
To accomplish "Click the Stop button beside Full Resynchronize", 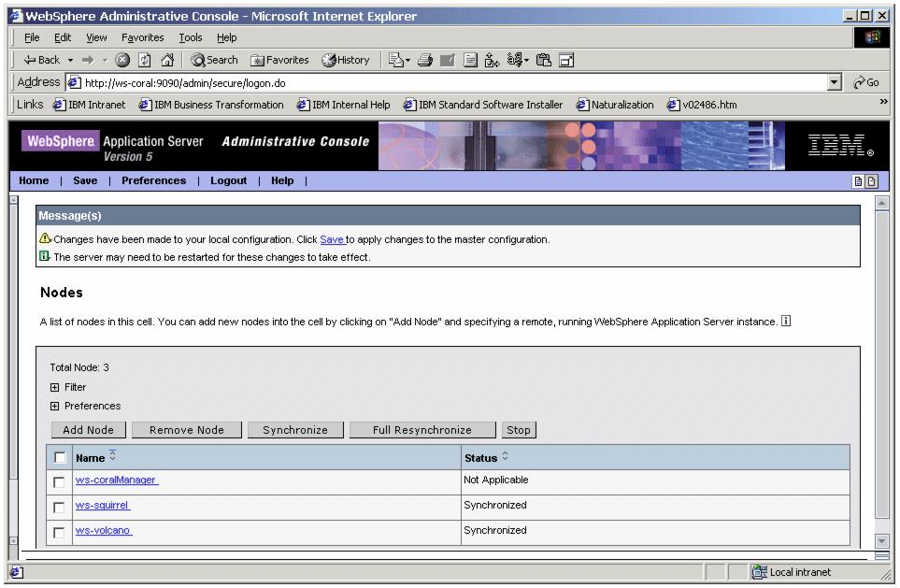I will pos(519,430).
